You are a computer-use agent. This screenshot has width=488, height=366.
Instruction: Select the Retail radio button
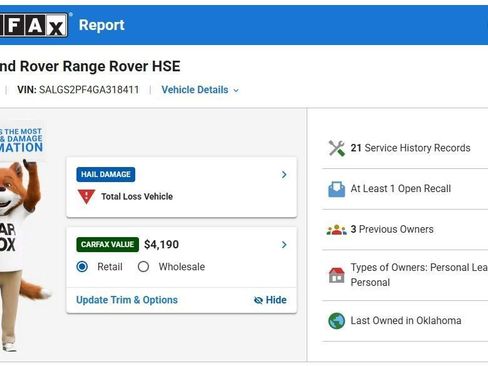click(x=82, y=267)
